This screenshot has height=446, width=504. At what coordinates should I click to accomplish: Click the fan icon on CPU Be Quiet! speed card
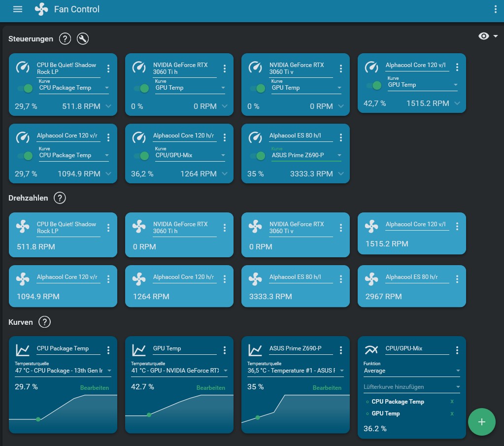pyautogui.click(x=23, y=226)
